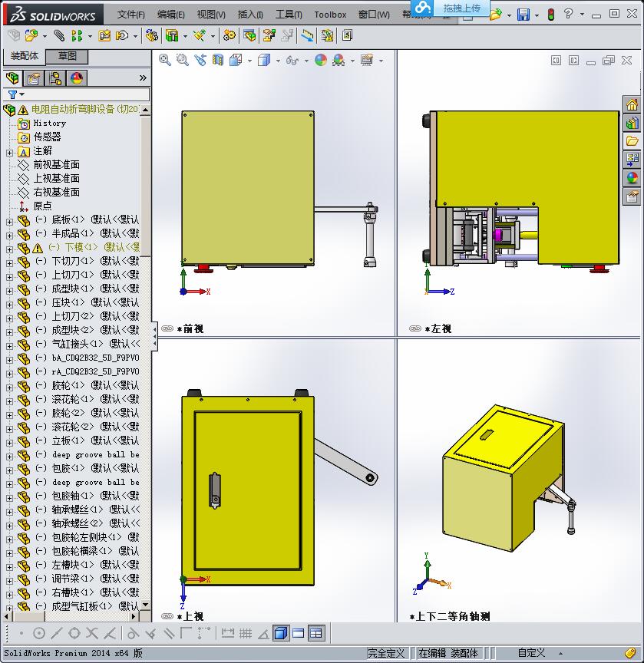Click the Edit Appearance color ball

pos(321,60)
